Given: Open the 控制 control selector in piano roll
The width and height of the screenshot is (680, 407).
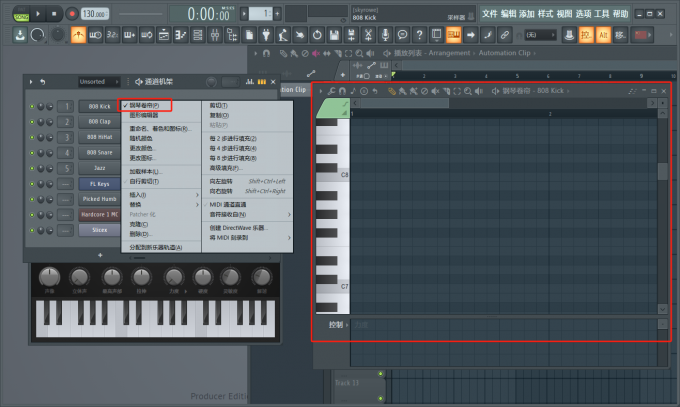Looking at the screenshot, I should (338, 325).
